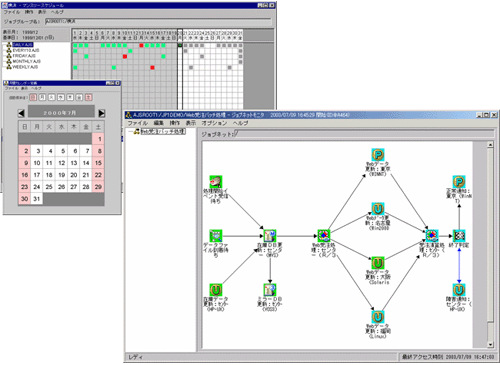Click the job group name field
The height and width of the screenshot is (365, 500).
[x=158, y=21]
